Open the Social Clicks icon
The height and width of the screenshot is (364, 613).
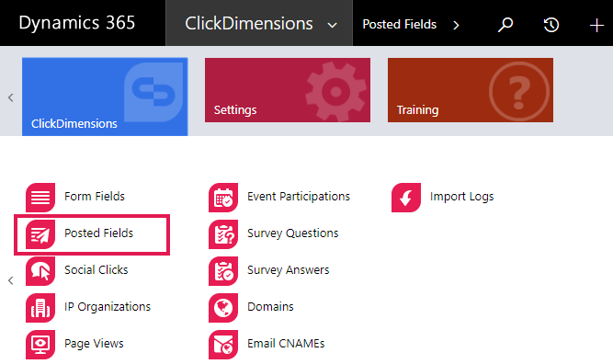click(40, 270)
